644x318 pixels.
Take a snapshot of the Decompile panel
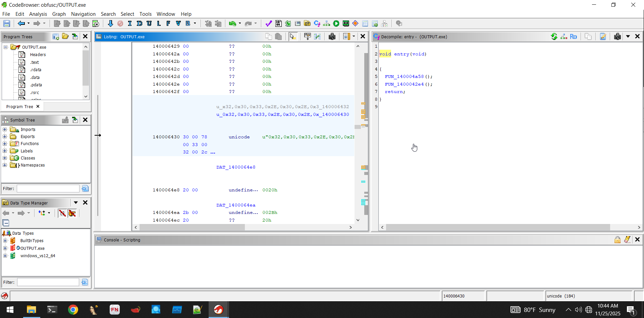[x=617, y=37]
